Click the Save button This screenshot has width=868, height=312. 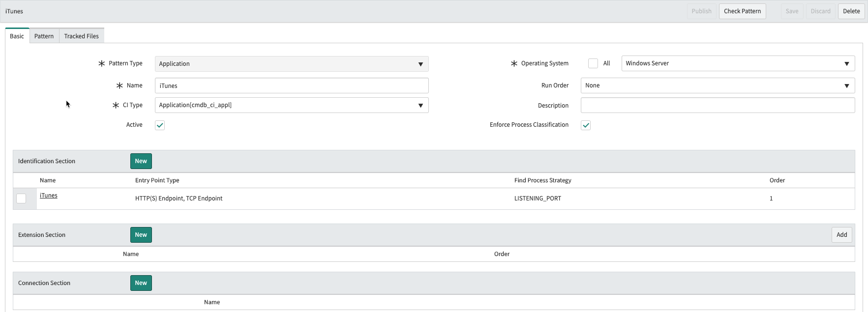tap(792, 11)
